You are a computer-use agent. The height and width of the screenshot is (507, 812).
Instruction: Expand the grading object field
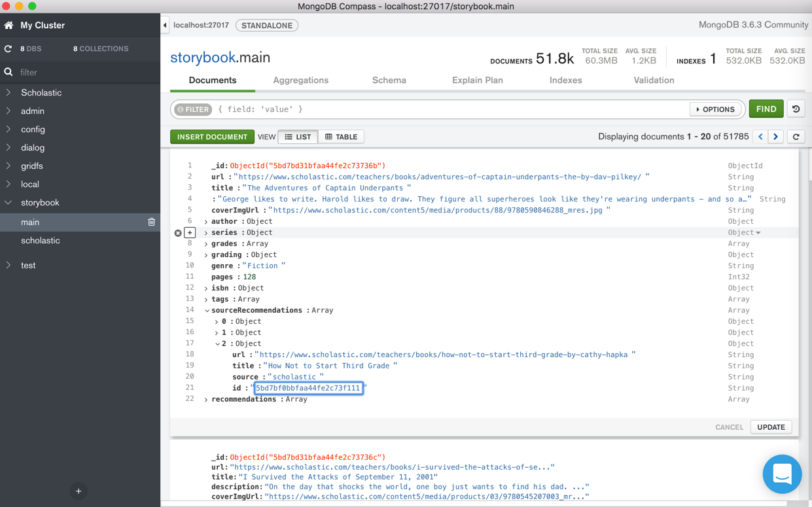click(x=206, y=255)
